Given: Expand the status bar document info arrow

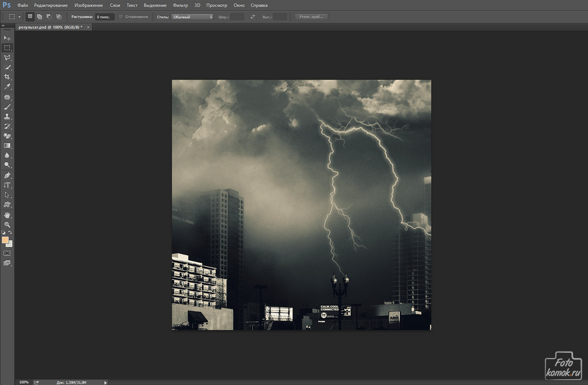Looking at the screenshot, I should point(105,382).
